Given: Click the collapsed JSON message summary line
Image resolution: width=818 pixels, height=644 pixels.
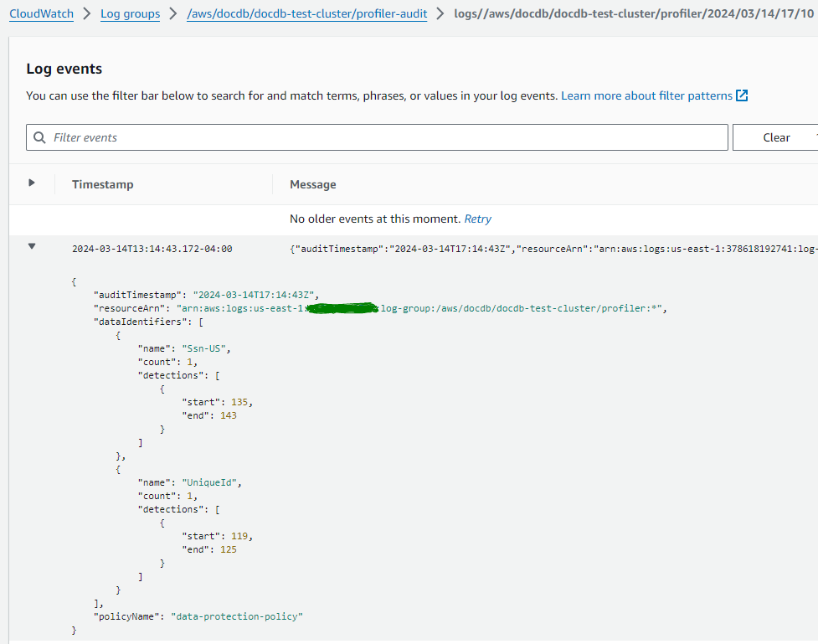Looking at the screenshot, I should point(553,249).
